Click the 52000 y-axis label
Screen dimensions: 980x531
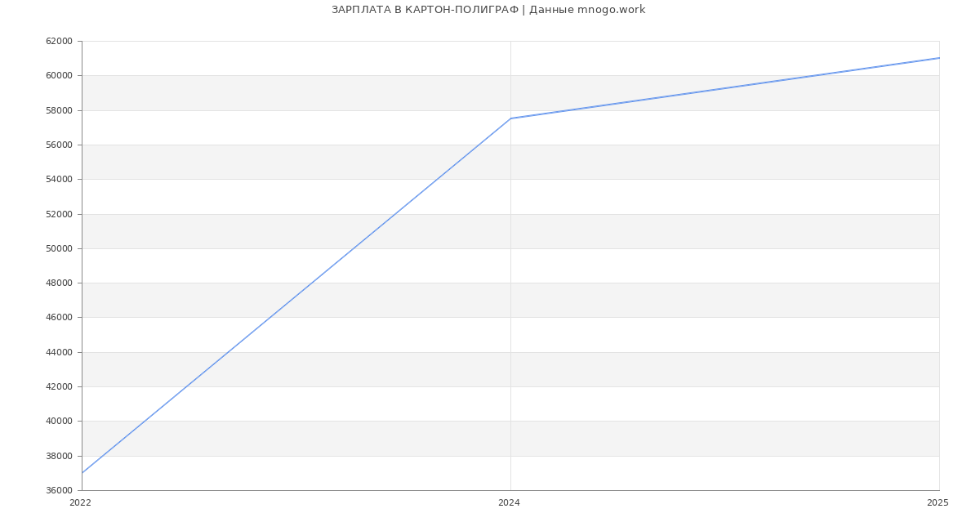tap(59, 214)
